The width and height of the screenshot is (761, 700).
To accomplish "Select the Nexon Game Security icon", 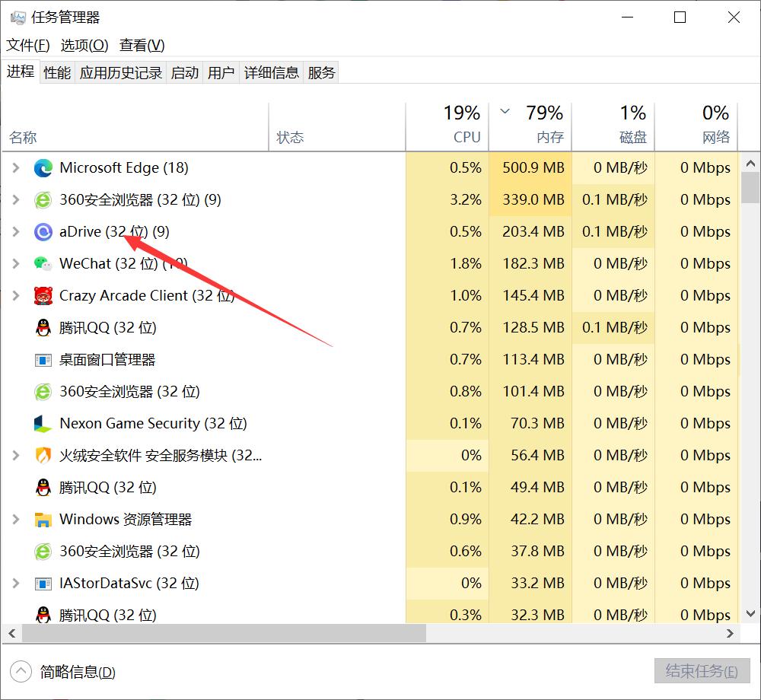I will 43,423.
